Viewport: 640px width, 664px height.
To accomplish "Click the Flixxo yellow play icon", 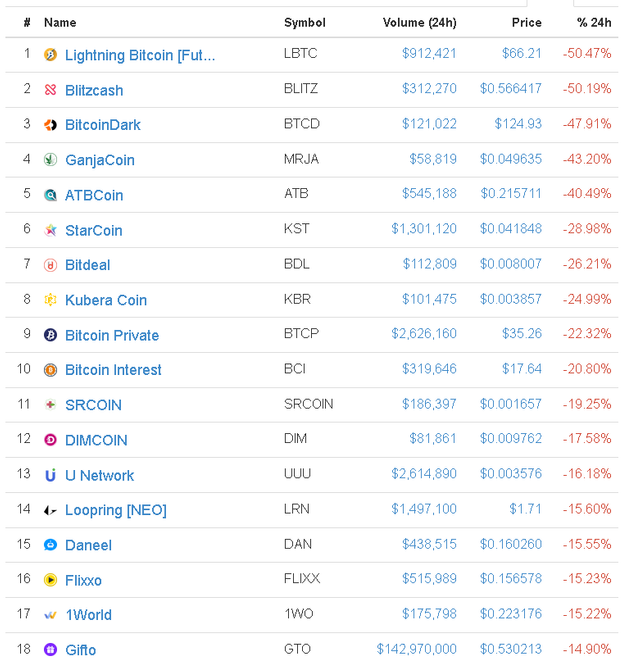I will tap(50, 579).
